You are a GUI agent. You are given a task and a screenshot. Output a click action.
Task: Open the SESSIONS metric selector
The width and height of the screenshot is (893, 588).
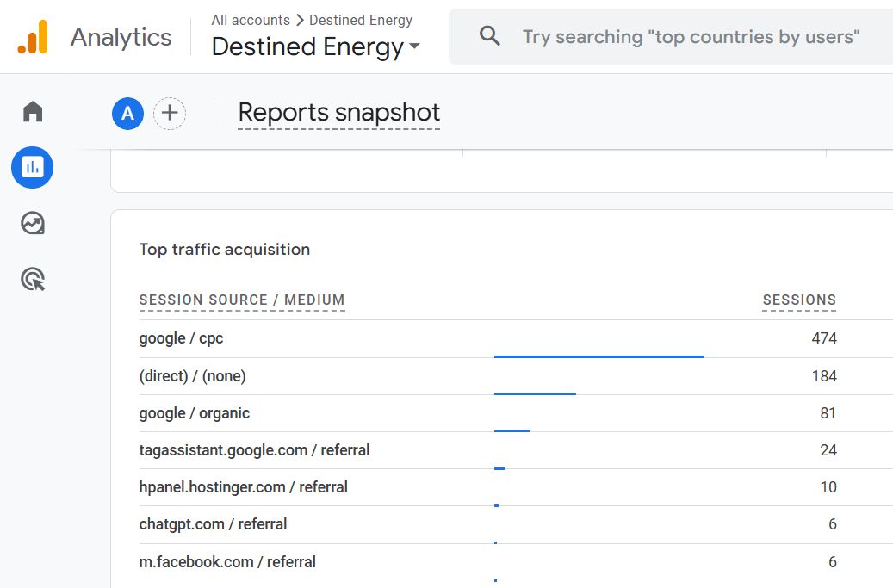pos(799,300)
